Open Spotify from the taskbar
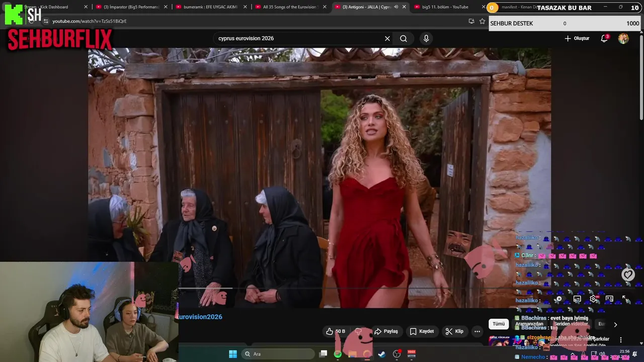Viewport: 644px width, 362px height. click(338, 354)
